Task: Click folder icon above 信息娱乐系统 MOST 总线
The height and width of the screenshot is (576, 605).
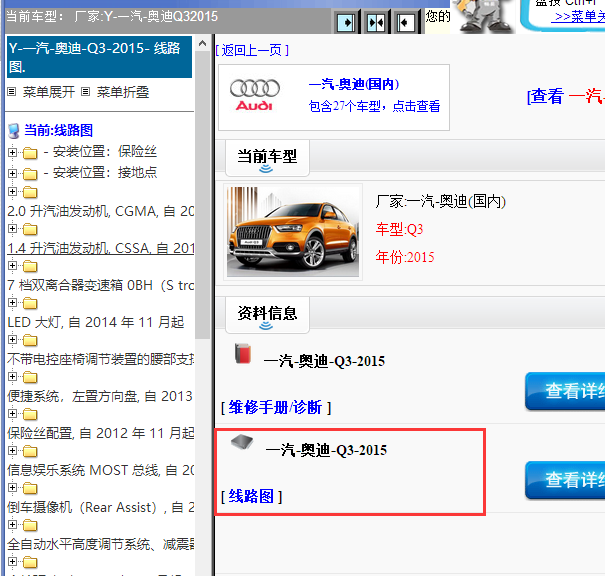Action: (30, 451)
